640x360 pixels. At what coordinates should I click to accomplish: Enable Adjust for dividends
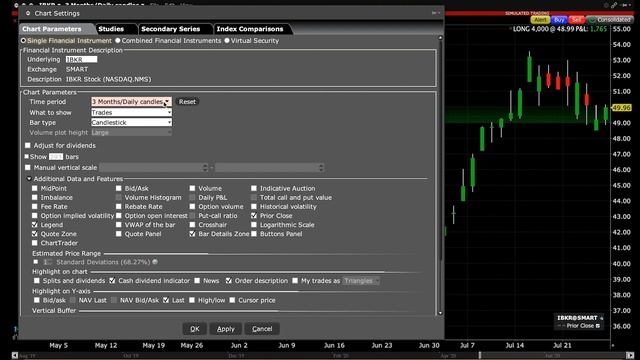point(28,145)
